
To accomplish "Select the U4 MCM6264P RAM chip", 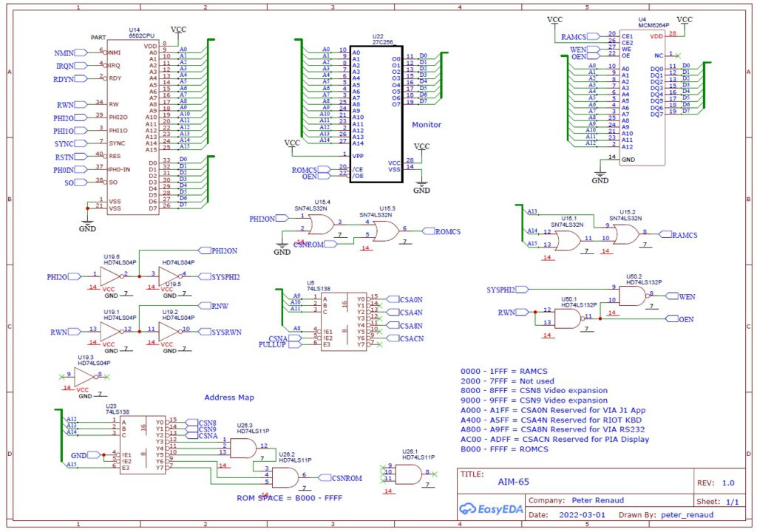I will 639,96.
